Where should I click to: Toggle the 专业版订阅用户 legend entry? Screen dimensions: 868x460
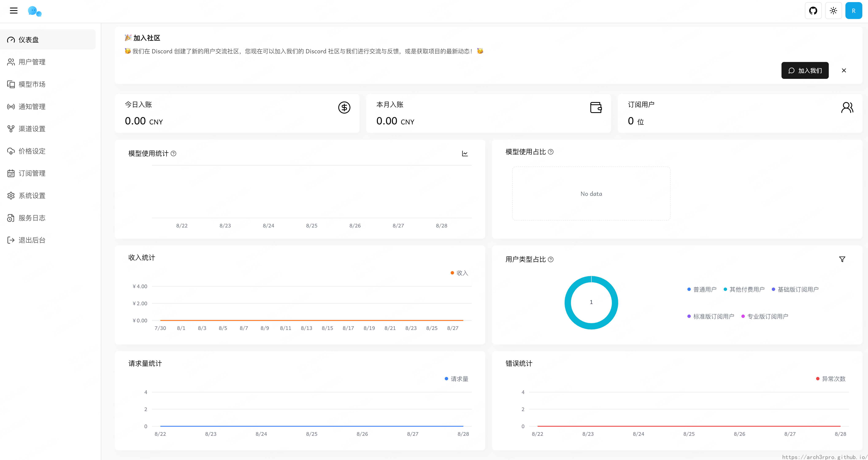point(765,317)
